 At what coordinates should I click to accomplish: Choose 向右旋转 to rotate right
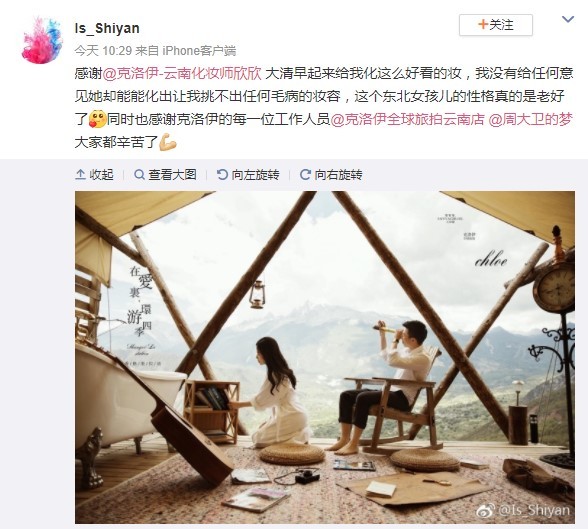pos(338,175)
